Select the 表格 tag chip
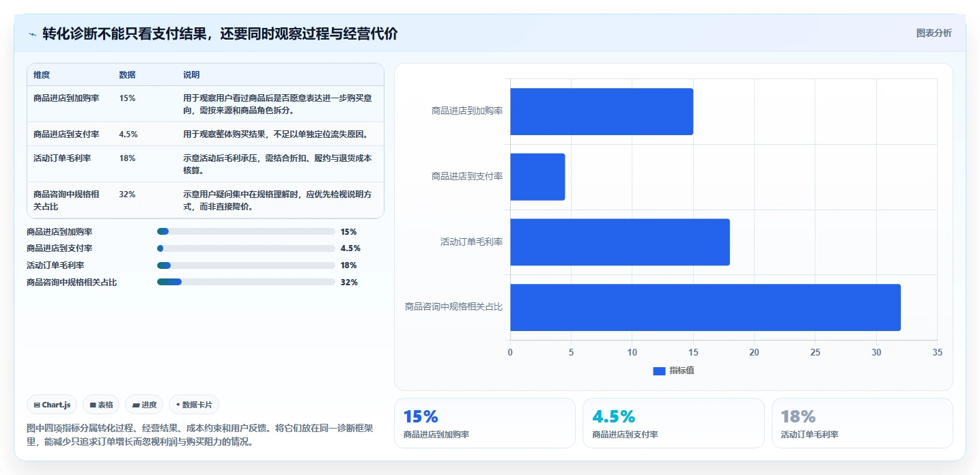Viewport: 980px width, 475px height. (101, 405)
